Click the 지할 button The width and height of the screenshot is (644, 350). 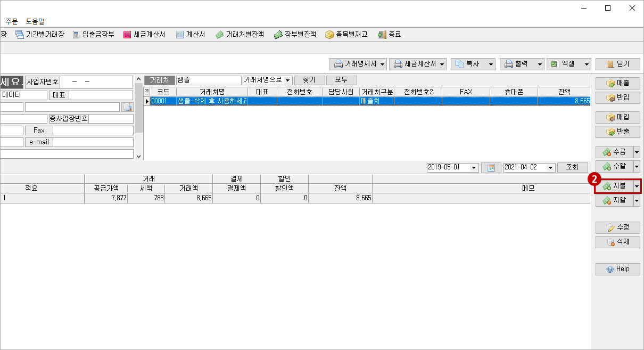click(614, 200)
